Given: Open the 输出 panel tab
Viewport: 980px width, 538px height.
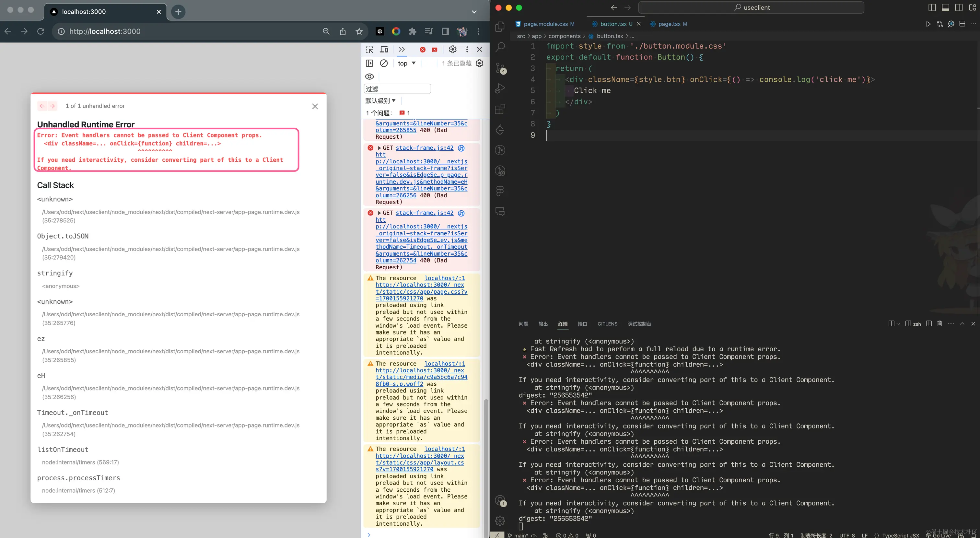Looking at the screenshot, I should [543, 324].
